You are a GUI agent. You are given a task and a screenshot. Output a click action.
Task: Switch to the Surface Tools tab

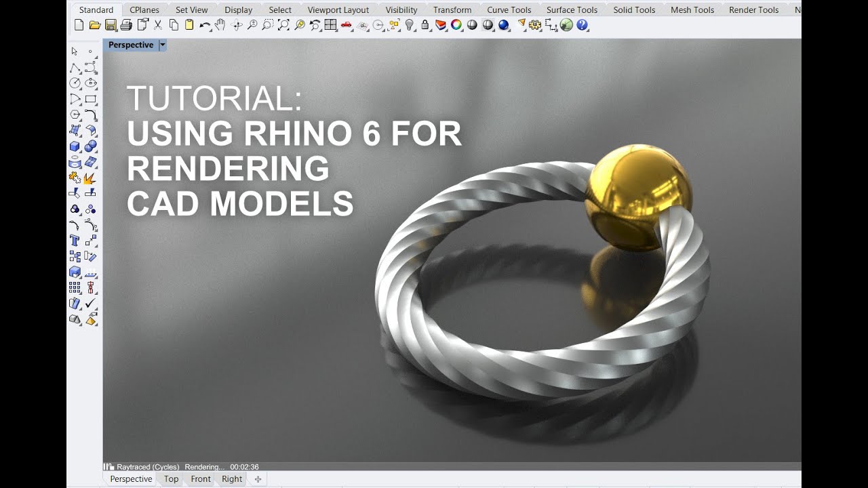572,10
